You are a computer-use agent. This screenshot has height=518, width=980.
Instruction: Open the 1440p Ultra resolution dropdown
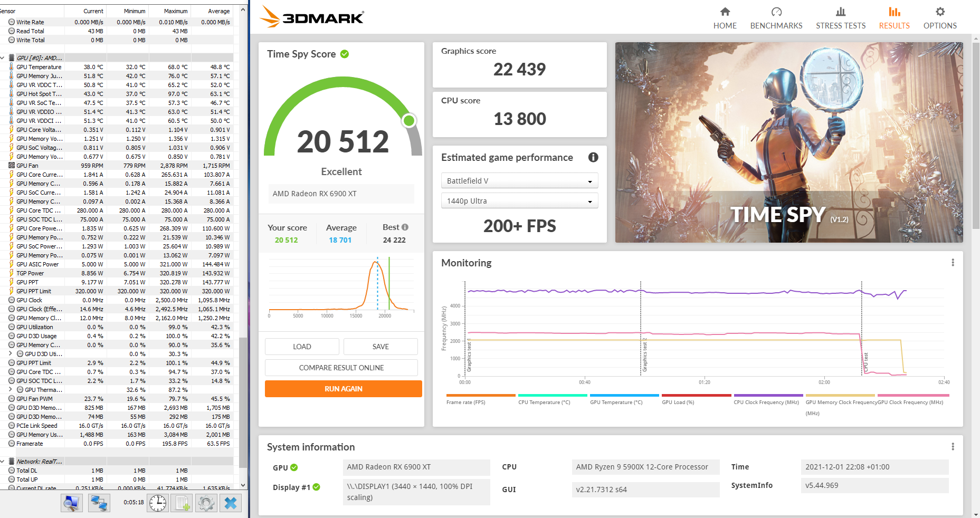coord(520,201)
